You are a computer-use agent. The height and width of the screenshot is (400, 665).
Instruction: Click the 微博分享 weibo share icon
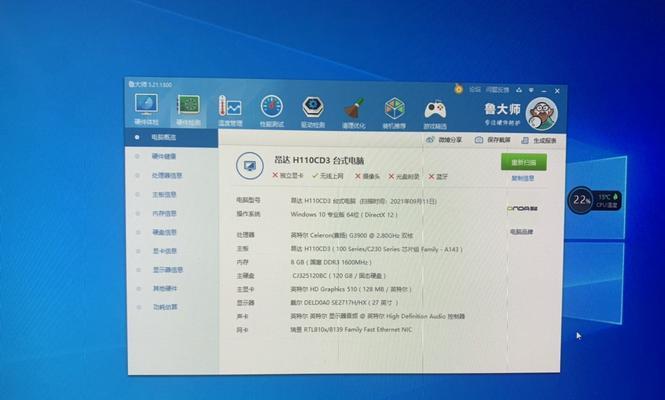(x=430, y=140)
